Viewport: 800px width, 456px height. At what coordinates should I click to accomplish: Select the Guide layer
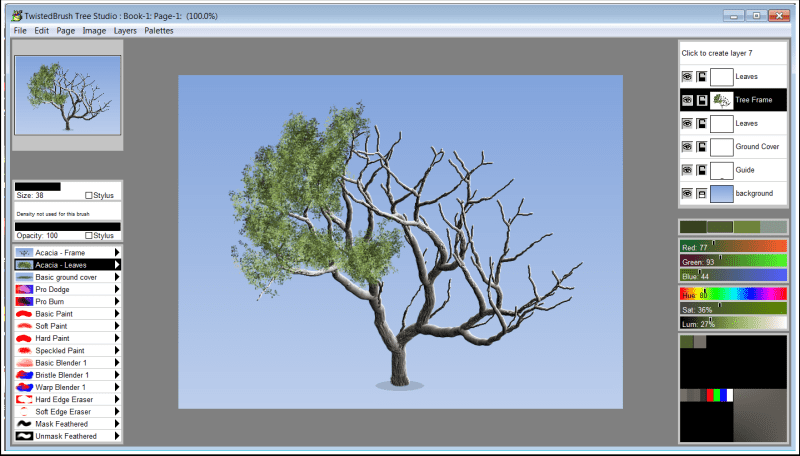747,170
